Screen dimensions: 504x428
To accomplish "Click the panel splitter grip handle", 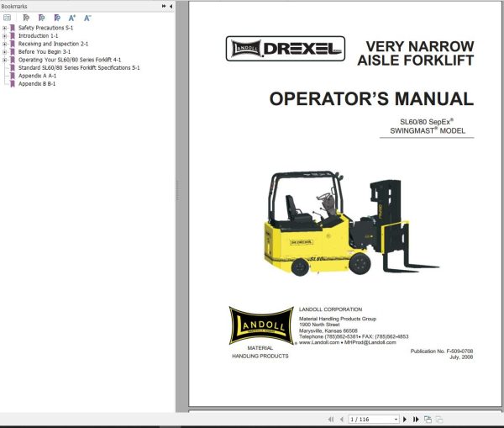I will (x=177, y=190).
